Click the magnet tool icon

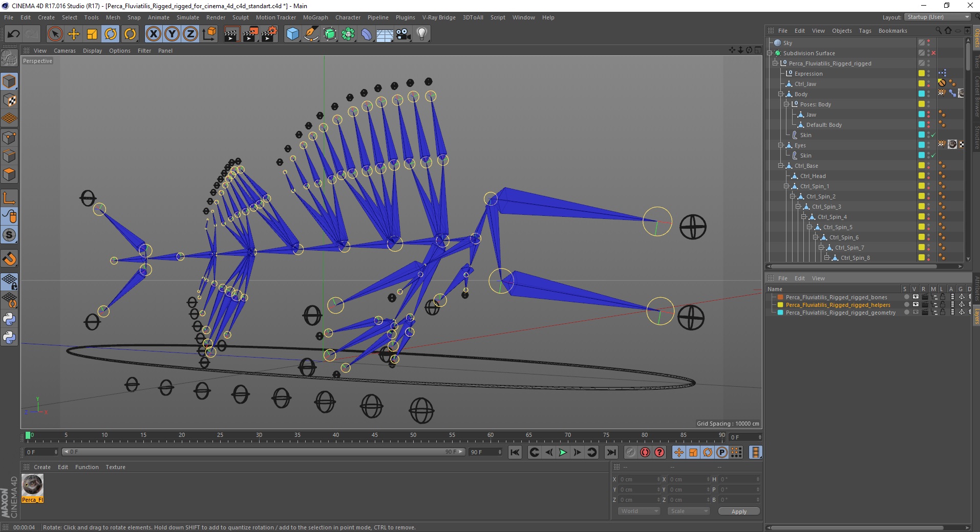pyautogui.click(x=9, y=258)
